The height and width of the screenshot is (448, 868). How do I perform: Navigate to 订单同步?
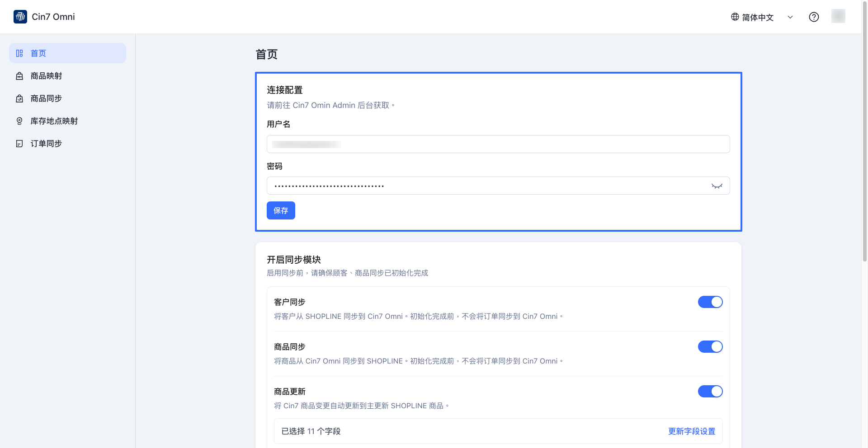[67, 144]
